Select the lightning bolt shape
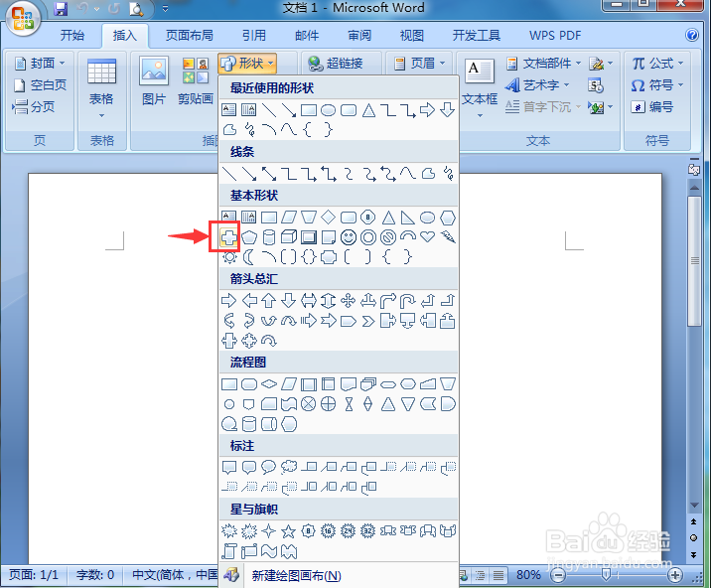Screen dimensions: 711x588 coord(448,236)
